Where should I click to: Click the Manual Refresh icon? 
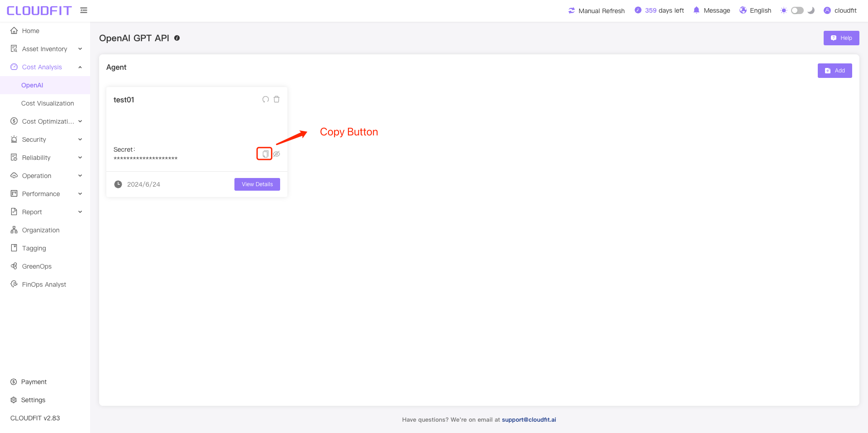click(x=572, y=10)
